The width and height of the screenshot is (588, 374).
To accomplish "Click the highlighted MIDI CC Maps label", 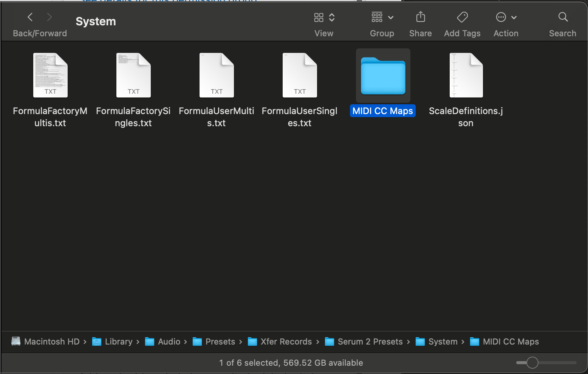I will pos(383,111).
